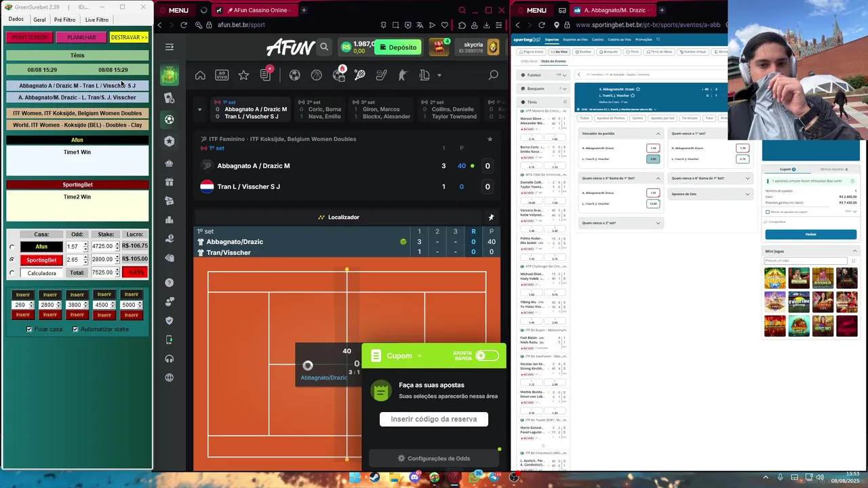
Task: Expand Quem vence o 2º set market
Action: coord(658,223)
